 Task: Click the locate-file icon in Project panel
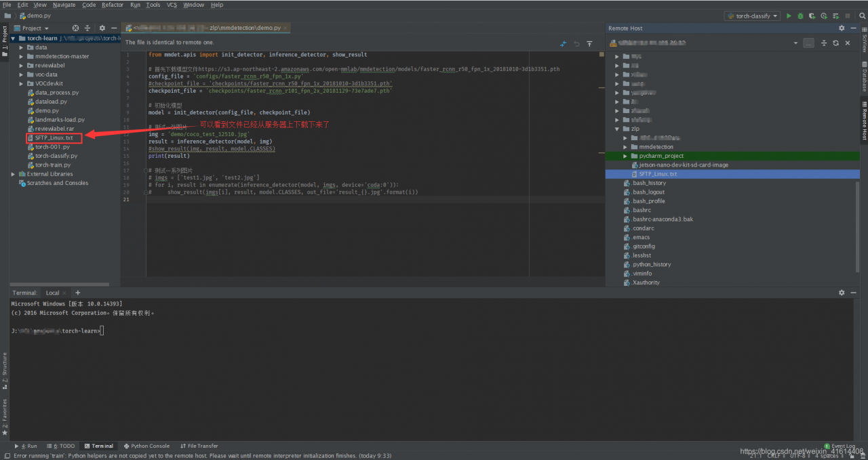76,28
